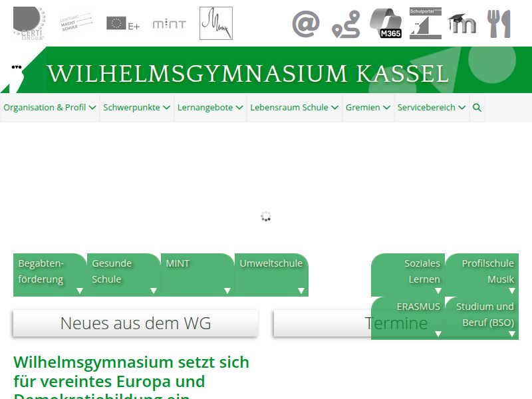
Task: Open the Schulportal icon
Action: [426, 23]
